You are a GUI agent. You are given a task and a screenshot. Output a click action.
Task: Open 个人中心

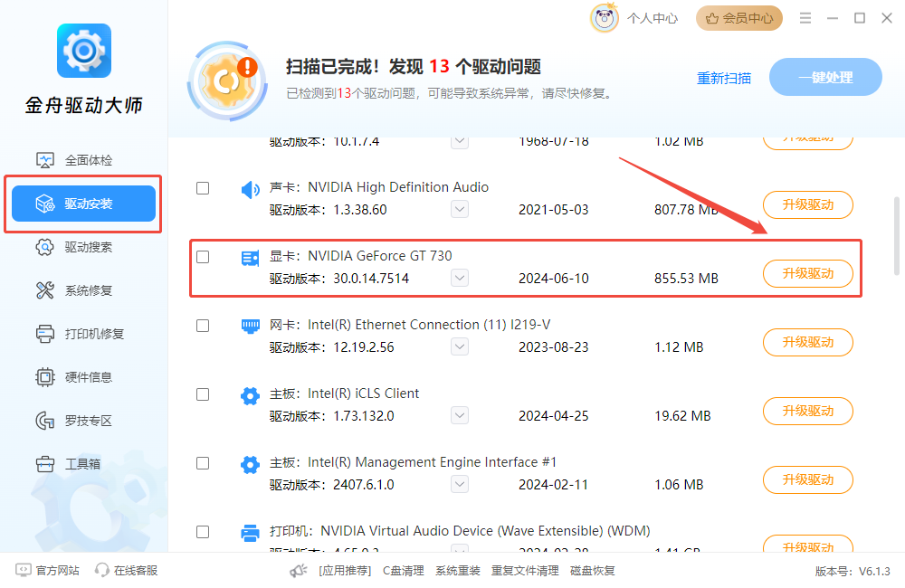pyautogui.click(x=653, y=18)
